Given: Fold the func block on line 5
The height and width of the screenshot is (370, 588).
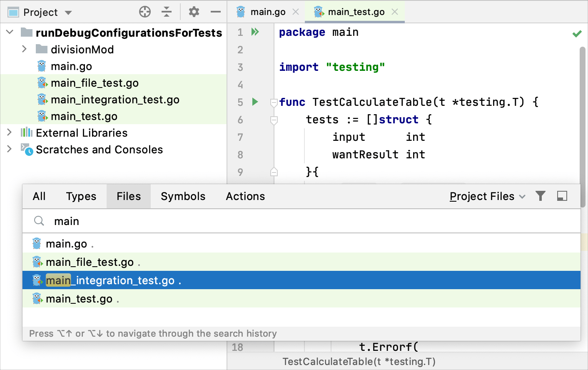Looking at the screenshot, I should (x=274, y=102).
